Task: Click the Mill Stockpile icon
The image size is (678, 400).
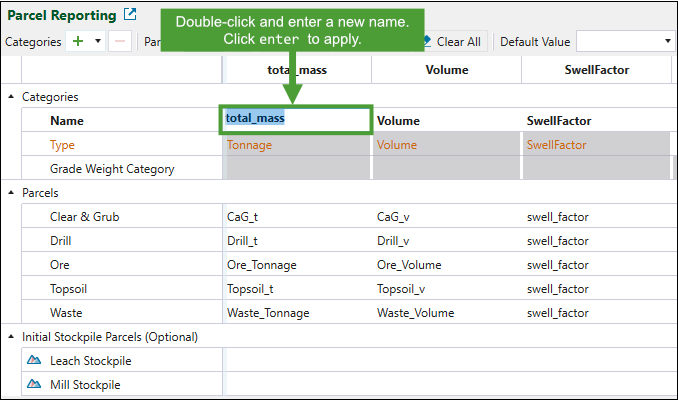Action: point(34,385)
